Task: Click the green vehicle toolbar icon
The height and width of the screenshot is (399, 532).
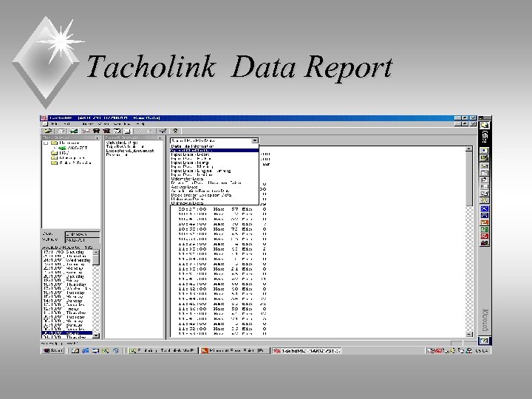Action: [x=74, y=131]
